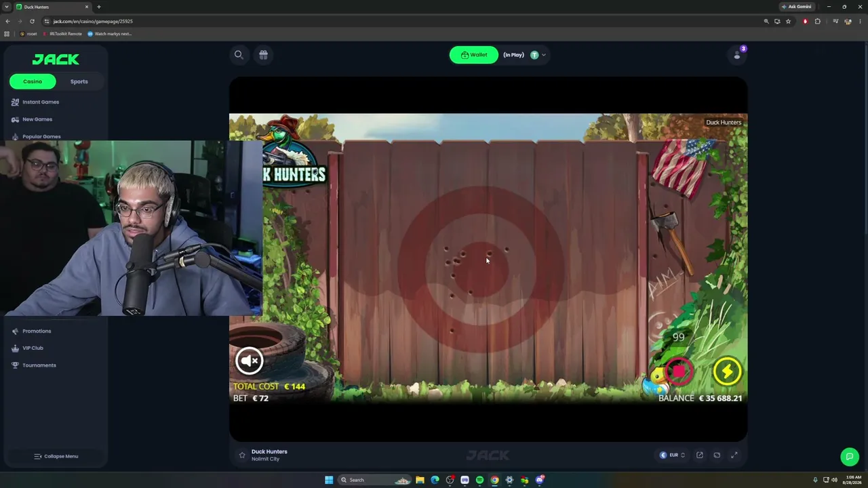Open the site search magnifier
The image size is (868, 488).
point(239,55)
